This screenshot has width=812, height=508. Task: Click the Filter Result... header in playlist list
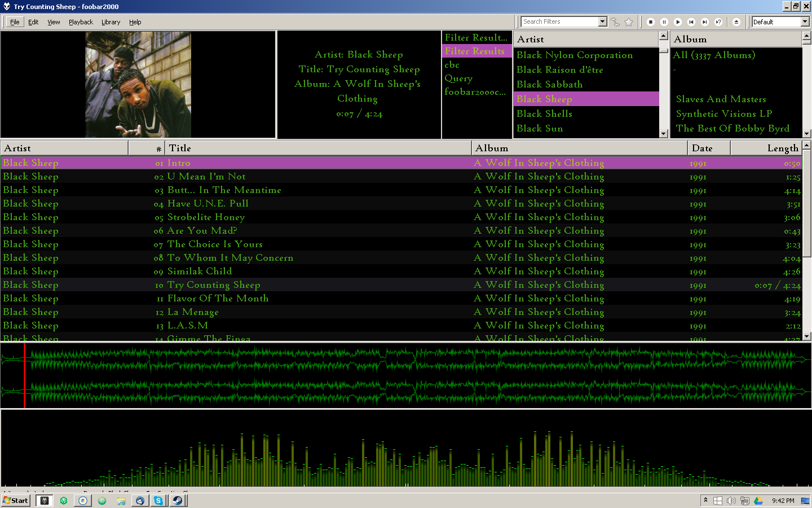pos(476,37)
